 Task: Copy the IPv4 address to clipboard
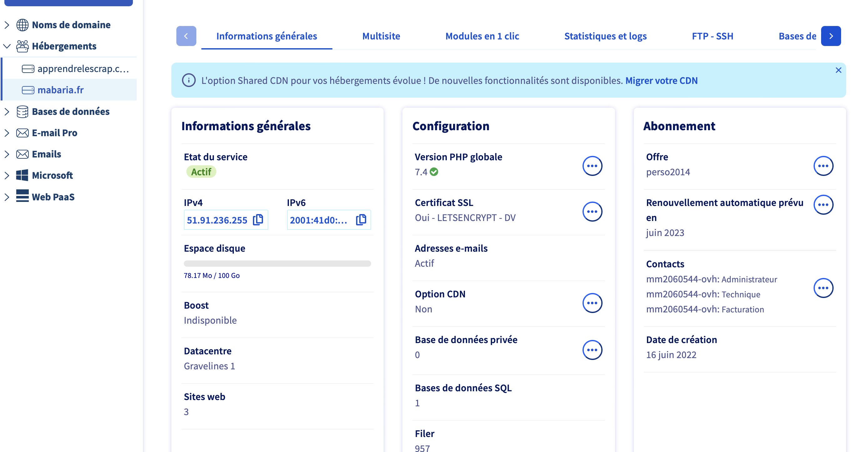pyautogui.click(x=258, y=220)
